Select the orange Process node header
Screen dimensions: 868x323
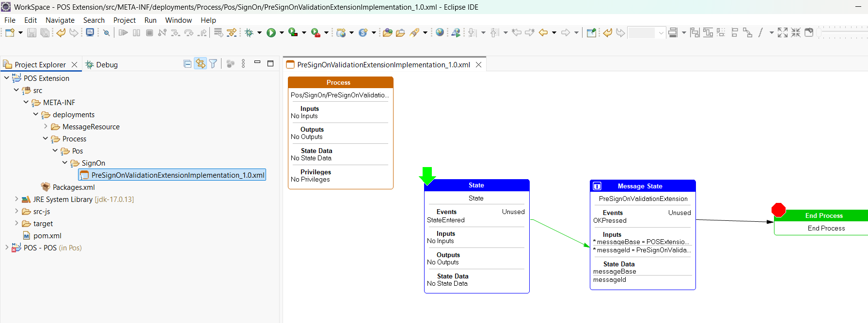pos(341,82)
